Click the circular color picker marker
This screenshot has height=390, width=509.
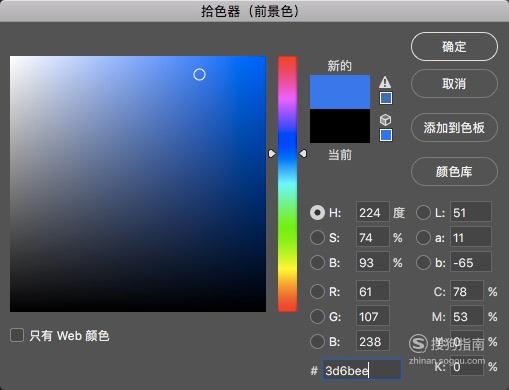199,74
